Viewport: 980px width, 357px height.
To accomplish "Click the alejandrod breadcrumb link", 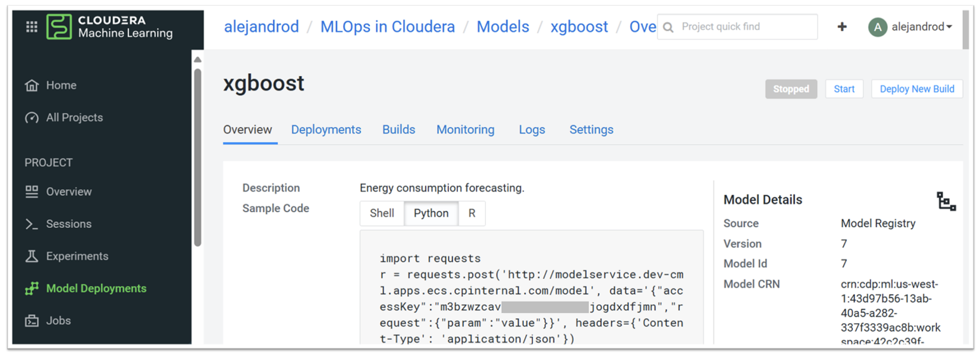I will [x=261, y=27].
